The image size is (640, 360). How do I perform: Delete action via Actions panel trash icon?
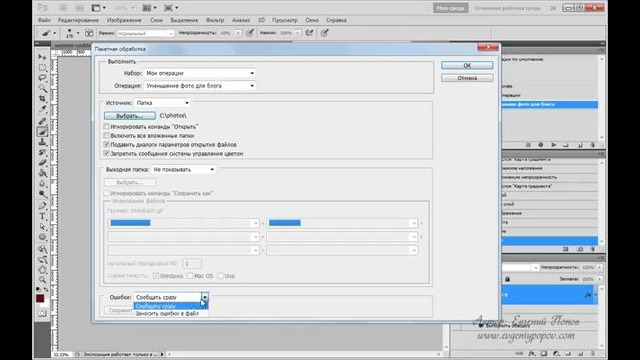pos(592,145)
